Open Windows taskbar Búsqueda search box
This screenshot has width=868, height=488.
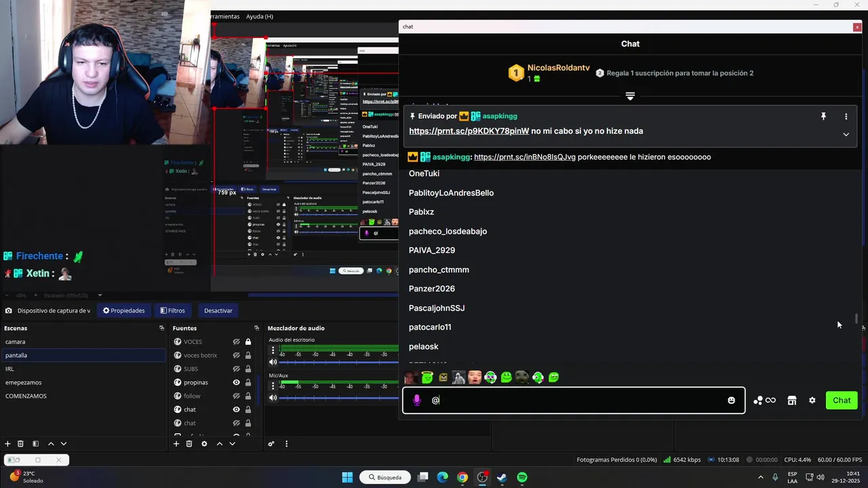(x=384, y=477)
